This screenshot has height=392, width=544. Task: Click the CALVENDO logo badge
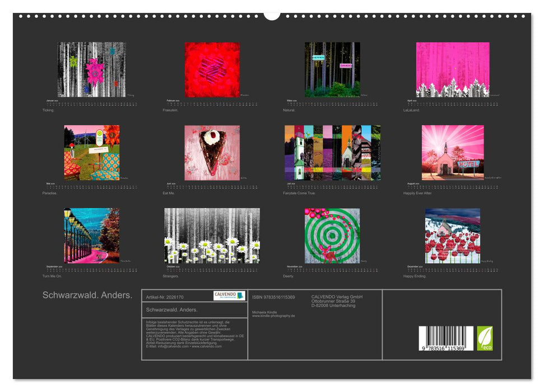229,296
